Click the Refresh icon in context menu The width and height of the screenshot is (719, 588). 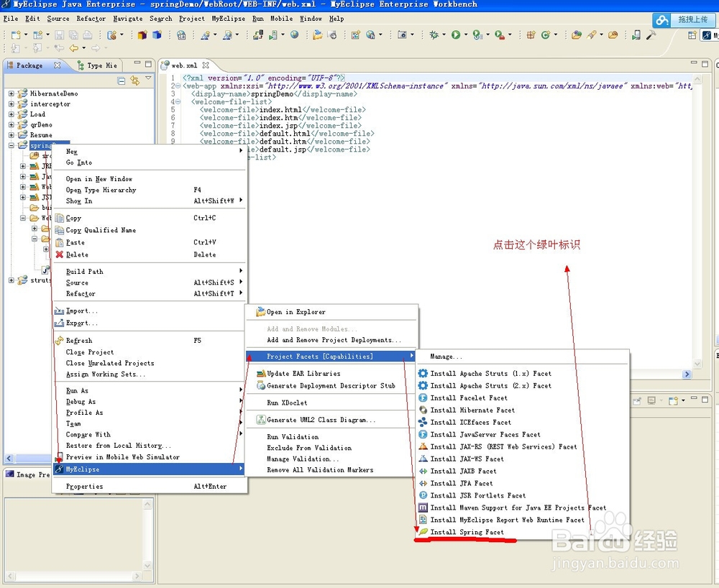click(x=59, y=341)
